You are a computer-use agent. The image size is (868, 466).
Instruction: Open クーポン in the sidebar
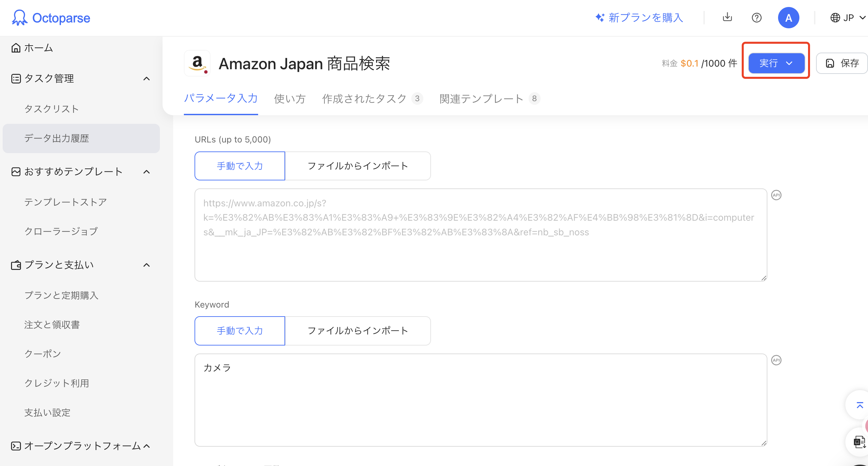pos(42,353)
